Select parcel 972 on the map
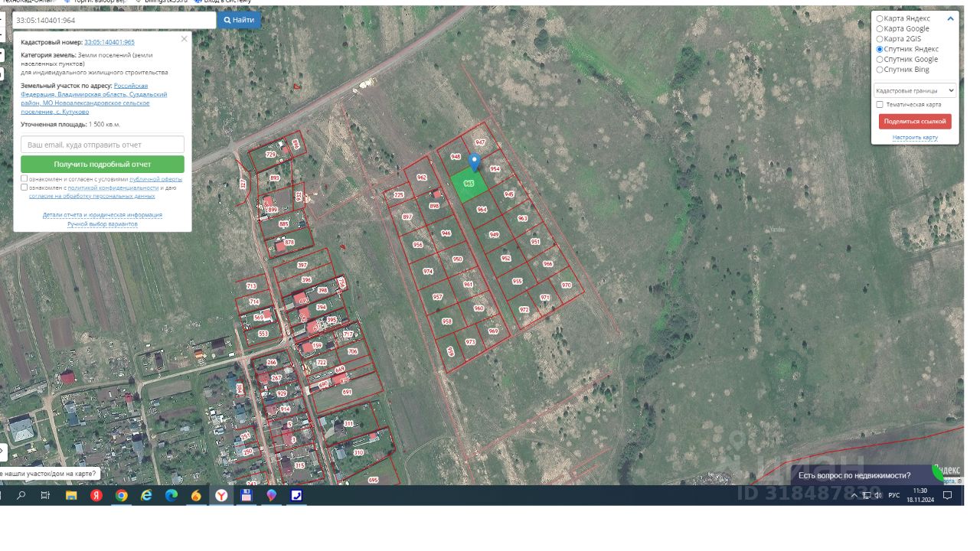This screenshot has width=980, height=551. point(524,310)
